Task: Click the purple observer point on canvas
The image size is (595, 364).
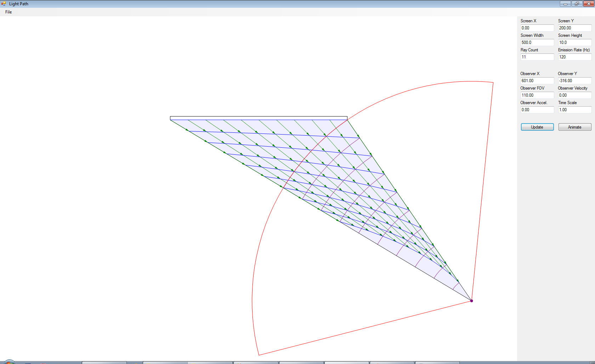Action: pos(471,301)
